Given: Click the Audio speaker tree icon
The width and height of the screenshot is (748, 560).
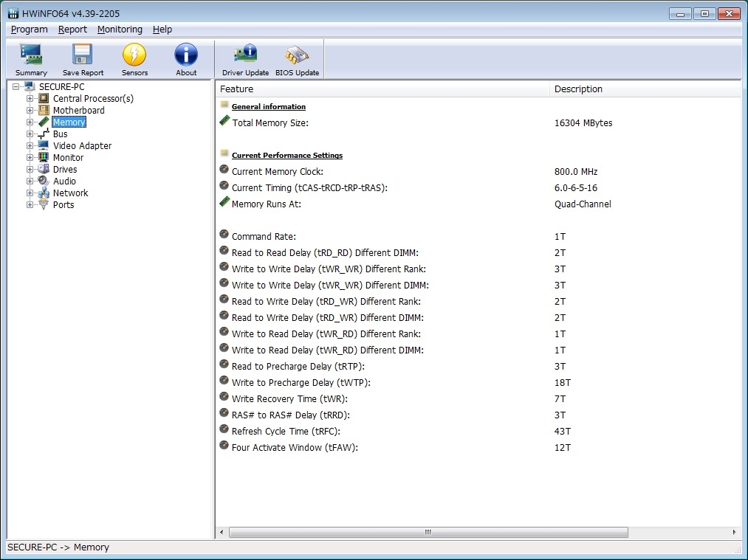Looking at the screenshot, I should (x=44, y=181).
